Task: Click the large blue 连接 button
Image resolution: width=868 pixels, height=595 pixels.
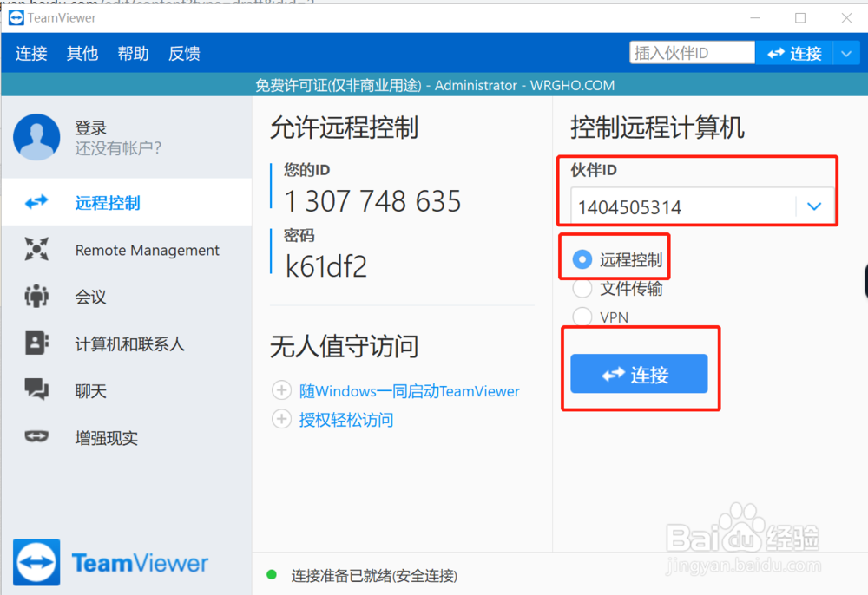Action: pos(639,374)
